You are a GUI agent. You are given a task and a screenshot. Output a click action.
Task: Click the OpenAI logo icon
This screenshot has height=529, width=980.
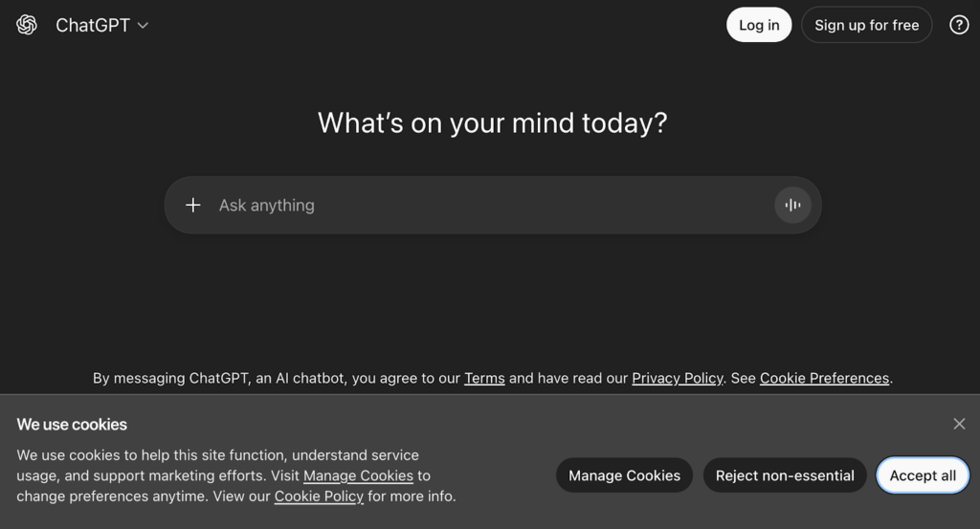[27, 26]
